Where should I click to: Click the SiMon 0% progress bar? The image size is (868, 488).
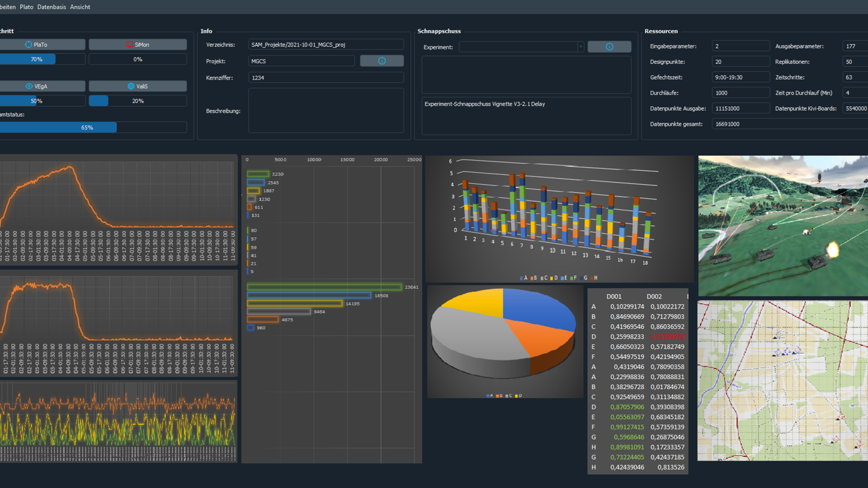[x=137, y=59]
